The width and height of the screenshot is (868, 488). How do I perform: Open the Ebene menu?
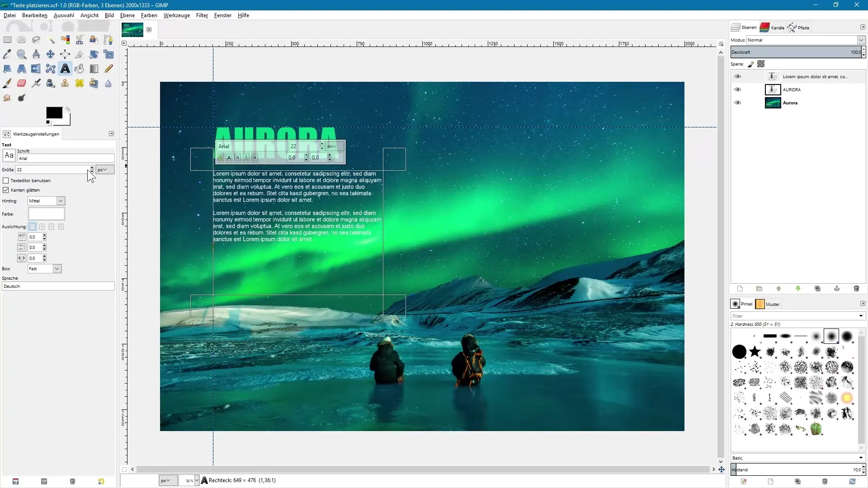pyautogui.click(x=127, y=15)
